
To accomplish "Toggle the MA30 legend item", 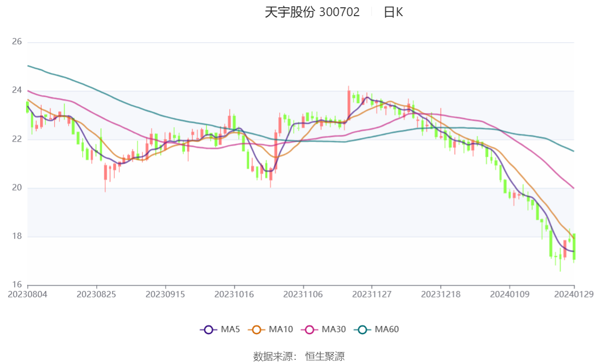I will (x=323, y=329).
